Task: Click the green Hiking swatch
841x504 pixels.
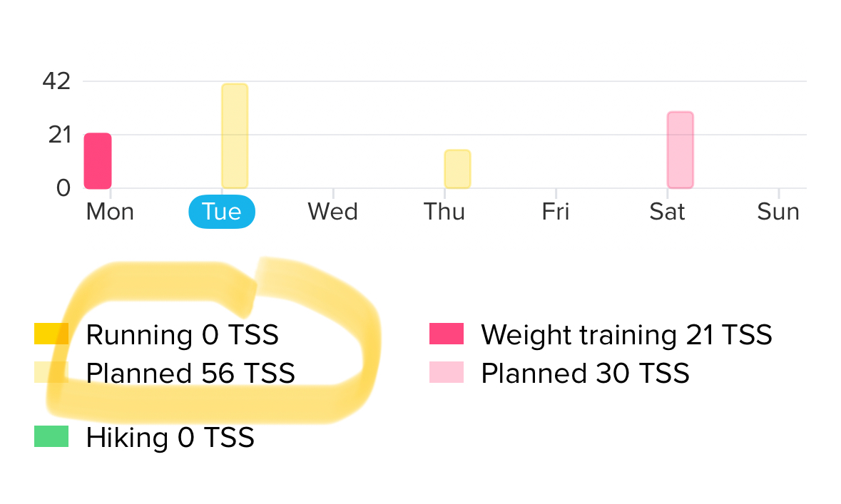Action: click(51, 436)
